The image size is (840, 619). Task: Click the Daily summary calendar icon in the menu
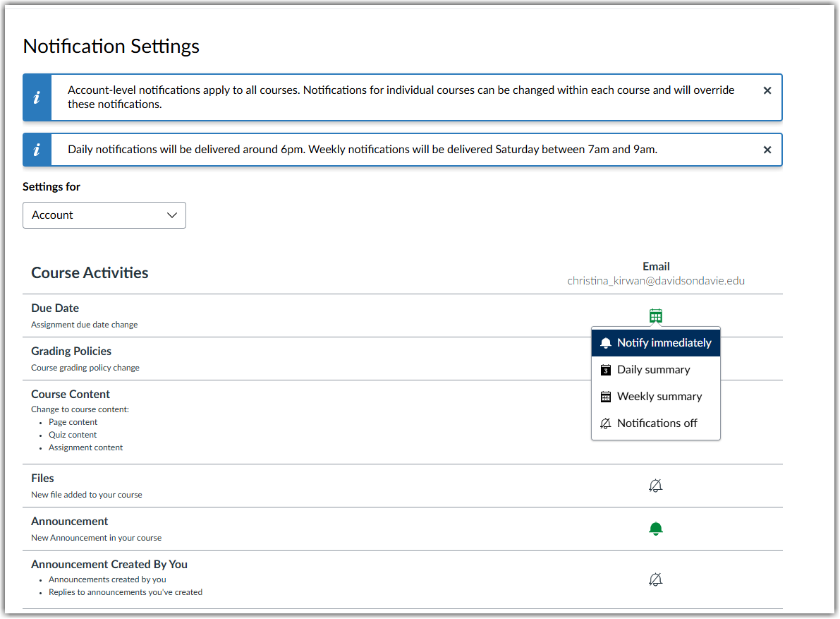[x=605, y=369]
